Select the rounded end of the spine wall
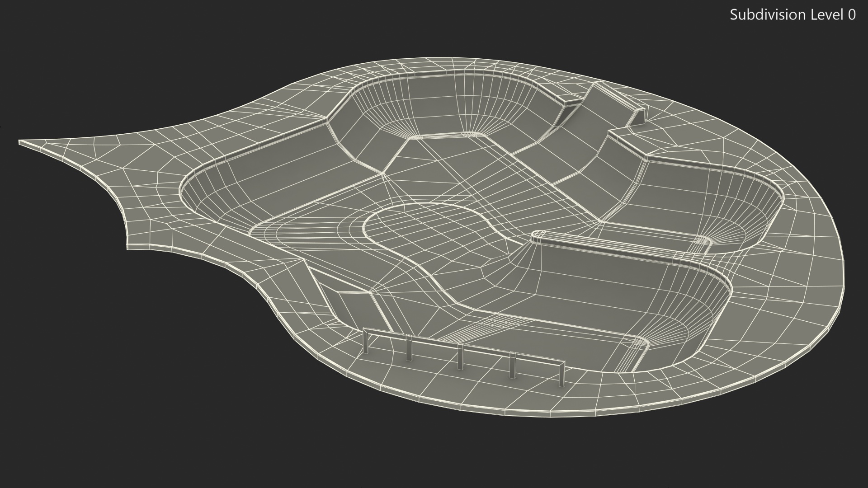 pos(538,235)
